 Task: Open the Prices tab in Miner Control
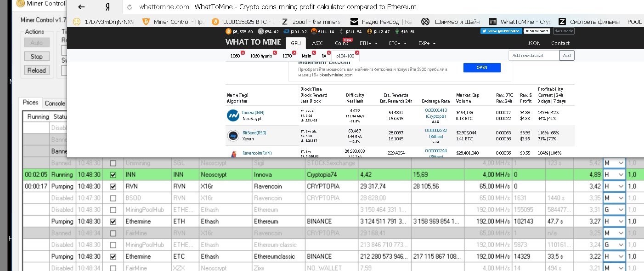click(x=31, y=103)
